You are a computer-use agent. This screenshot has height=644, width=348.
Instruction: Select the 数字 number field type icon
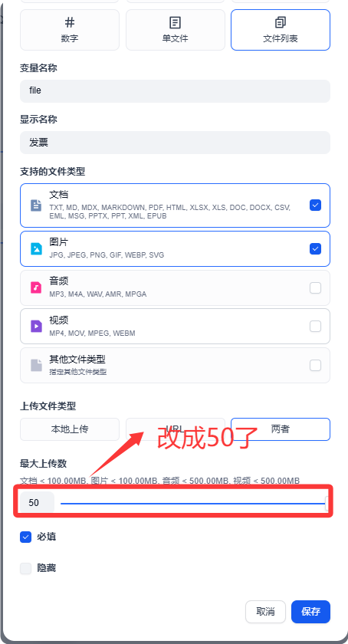(x=70, y=22)
